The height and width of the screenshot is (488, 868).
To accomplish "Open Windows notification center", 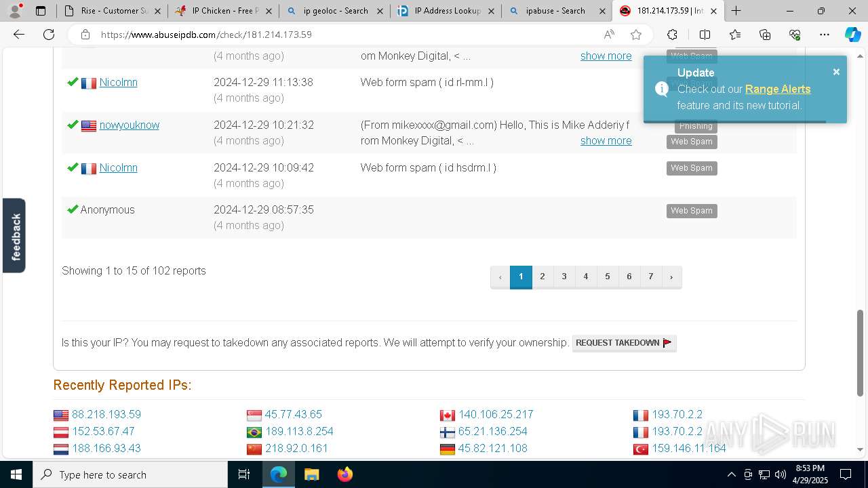I will pyautogui.click(x=846, y=474).
